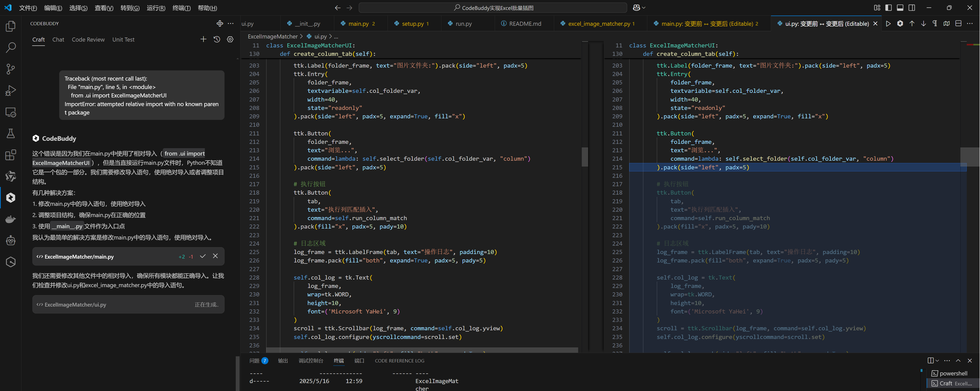
Task: Open Extensions view in activity bar
Action: [x=11, y=155]
